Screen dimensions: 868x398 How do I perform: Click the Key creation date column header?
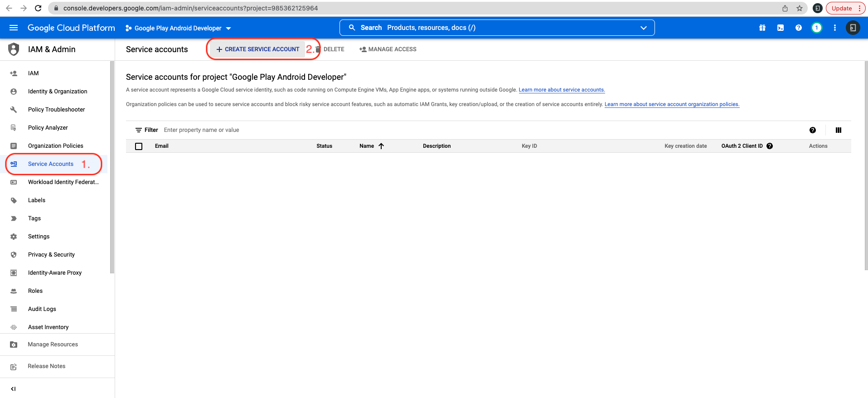[685, 146]
